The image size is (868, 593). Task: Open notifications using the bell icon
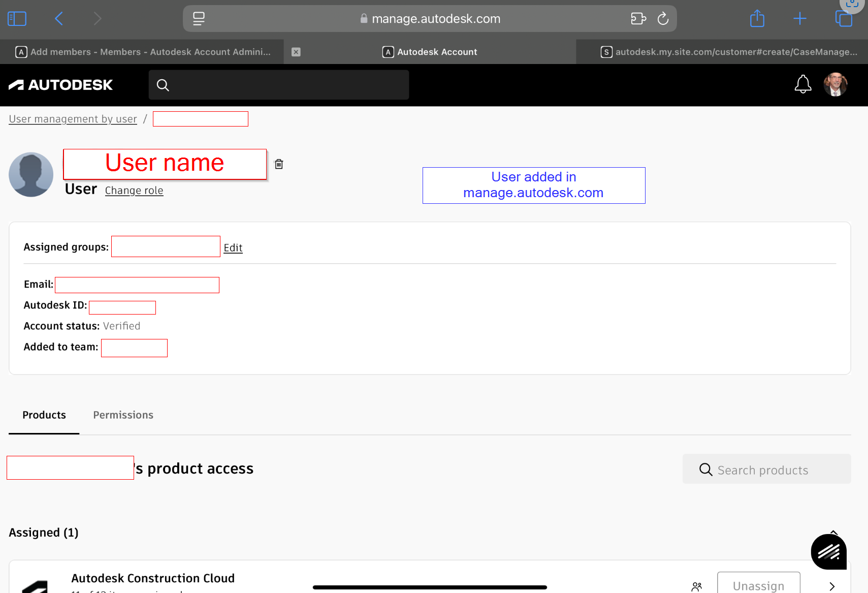(x=803, y=84)
